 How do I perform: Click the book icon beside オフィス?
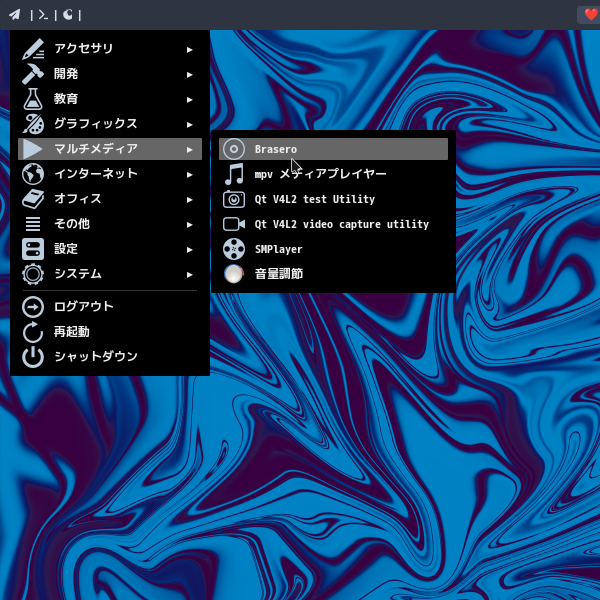click(x=33, y=199)
